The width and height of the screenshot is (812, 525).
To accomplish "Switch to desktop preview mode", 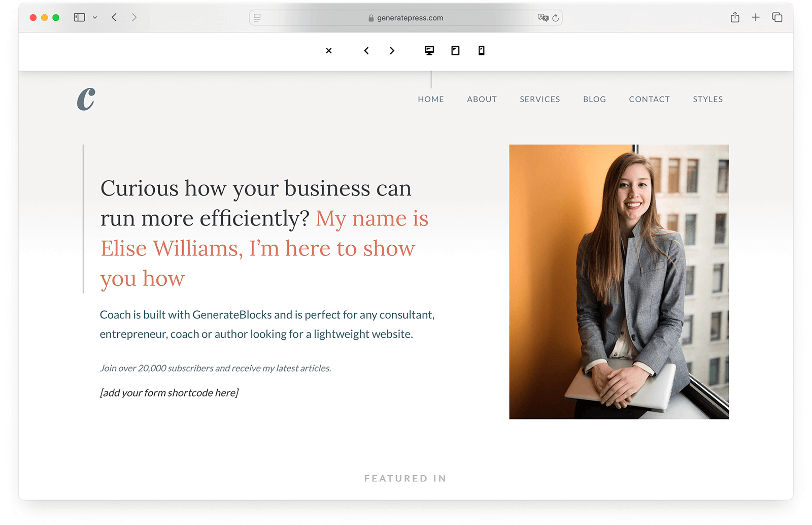I will click(x=429, y=50).
